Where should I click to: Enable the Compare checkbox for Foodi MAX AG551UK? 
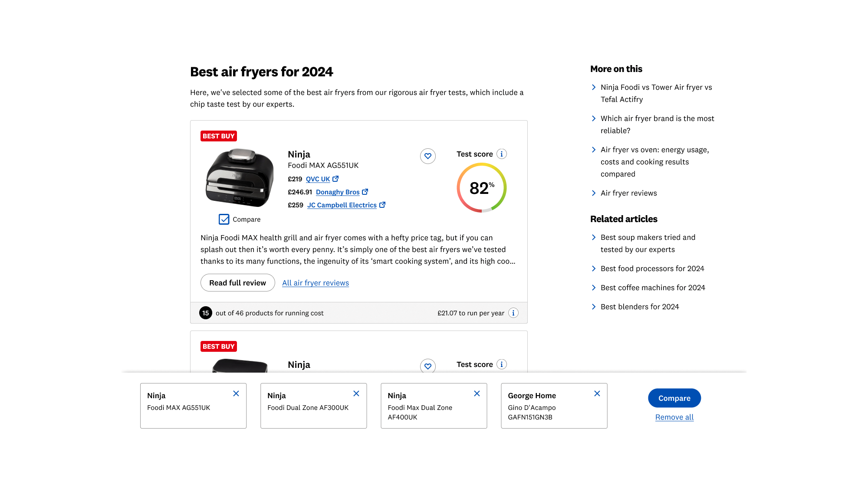click(224, 219)
